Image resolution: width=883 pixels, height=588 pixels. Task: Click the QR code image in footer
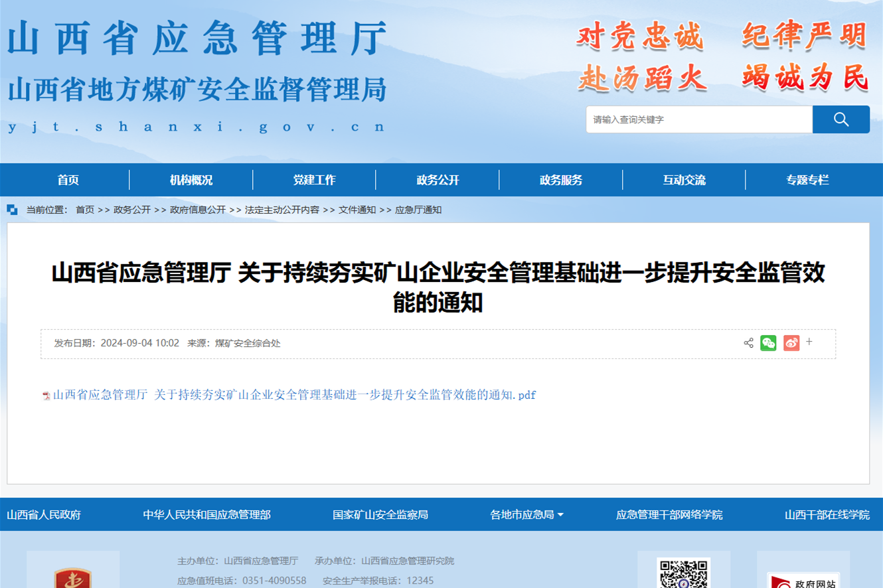click(683, 574)
